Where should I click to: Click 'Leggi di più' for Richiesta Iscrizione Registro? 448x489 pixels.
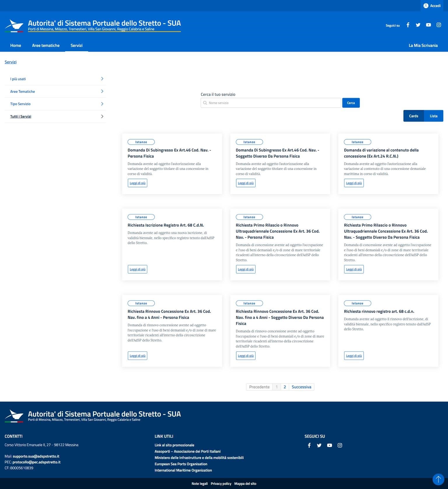137,269
